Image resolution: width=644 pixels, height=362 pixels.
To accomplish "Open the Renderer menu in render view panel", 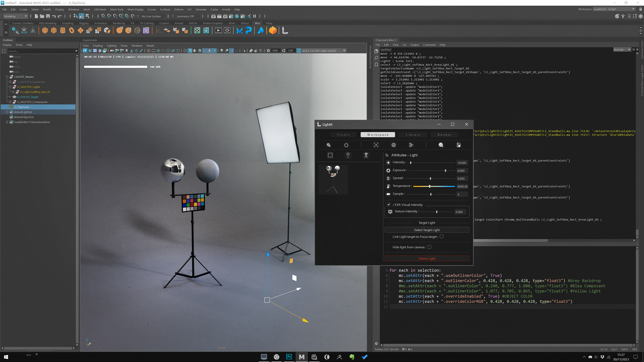I will click(137, 46).
